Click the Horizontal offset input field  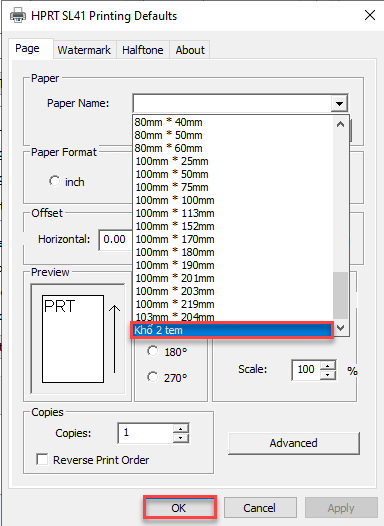pyautogui.click(x=116, y=240)
